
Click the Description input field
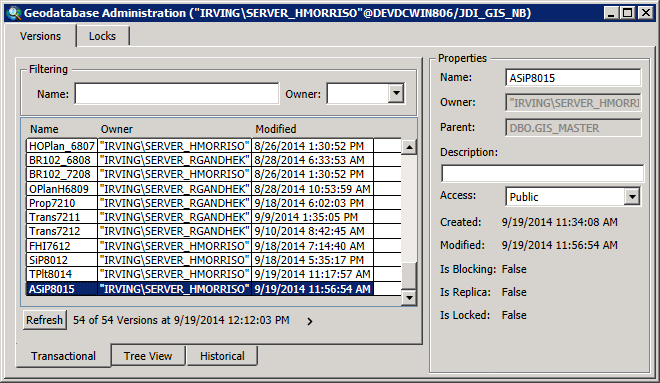pos(542,173)
